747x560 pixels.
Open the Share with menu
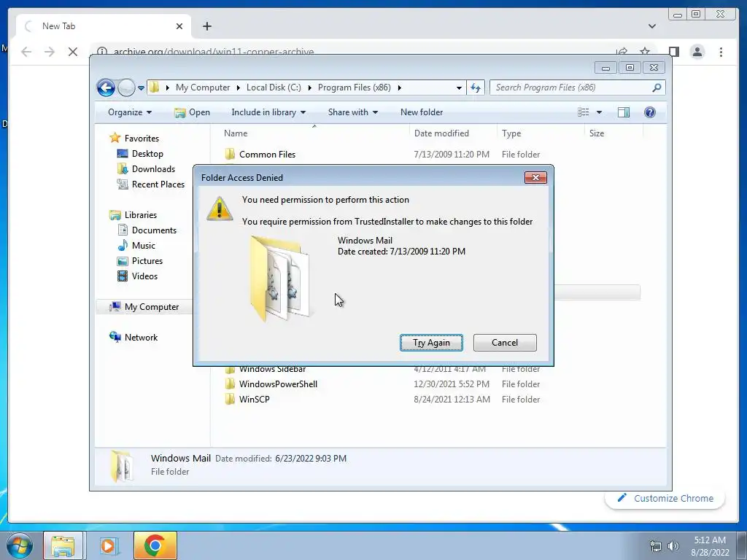352,112
